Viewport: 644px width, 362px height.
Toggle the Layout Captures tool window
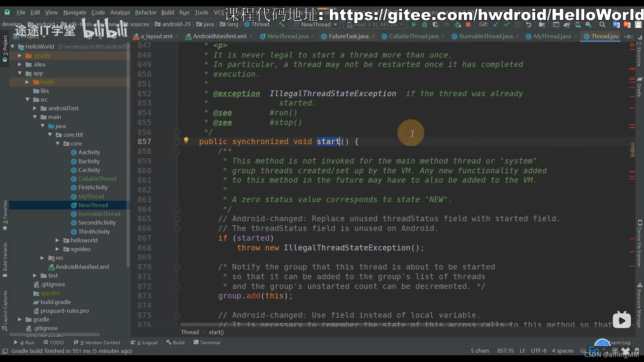pyautogui.click(x=5, y=311)
